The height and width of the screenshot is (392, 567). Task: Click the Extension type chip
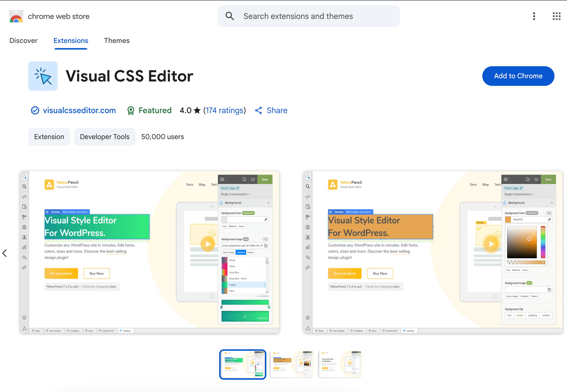[49, 137]
